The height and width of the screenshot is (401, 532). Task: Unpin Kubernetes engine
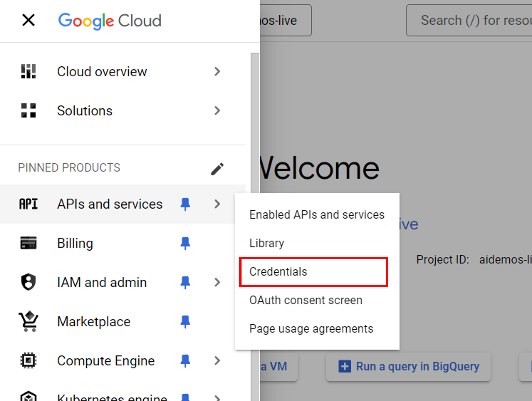click(185, 397)
